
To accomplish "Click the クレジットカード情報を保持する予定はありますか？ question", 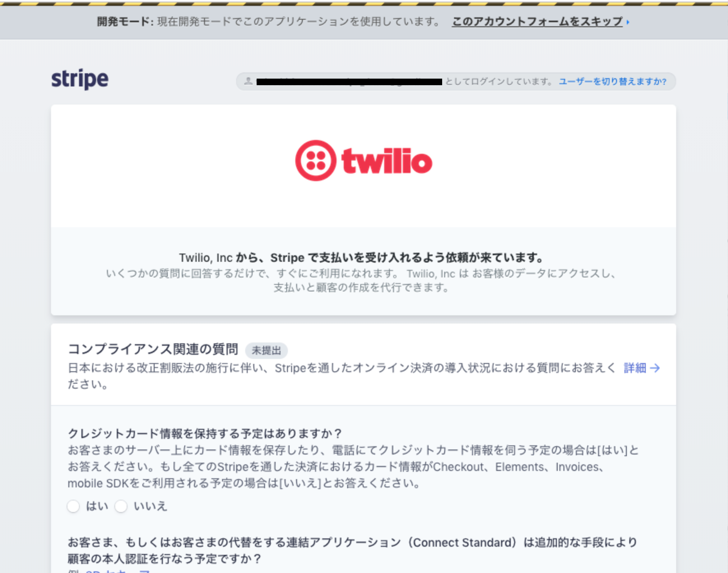I will point(205,433).
